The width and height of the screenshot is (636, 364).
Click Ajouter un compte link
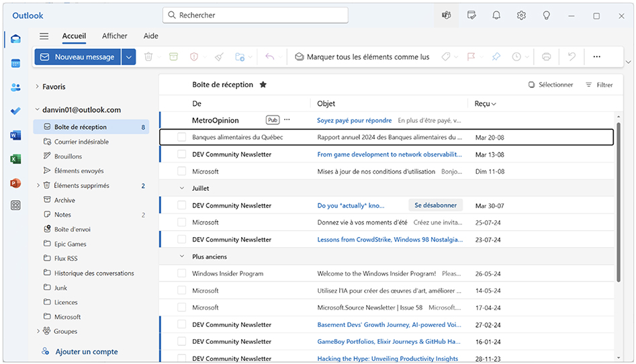click(x=86, y=351)
